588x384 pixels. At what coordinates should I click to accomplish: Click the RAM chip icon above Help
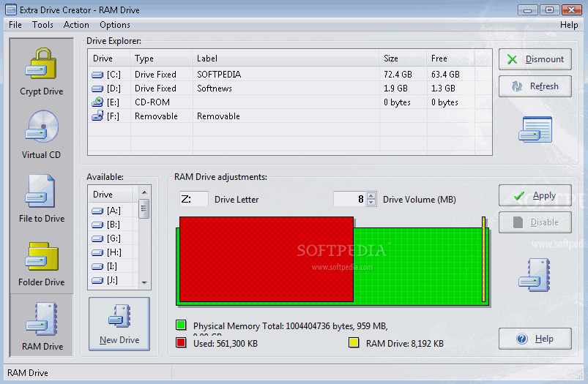535,274
